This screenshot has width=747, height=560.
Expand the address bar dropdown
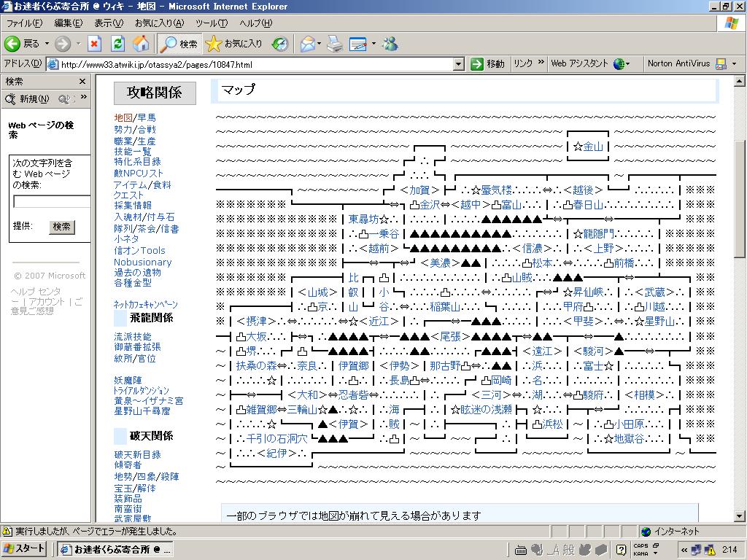pyautogui.click(x=458, y=64)
